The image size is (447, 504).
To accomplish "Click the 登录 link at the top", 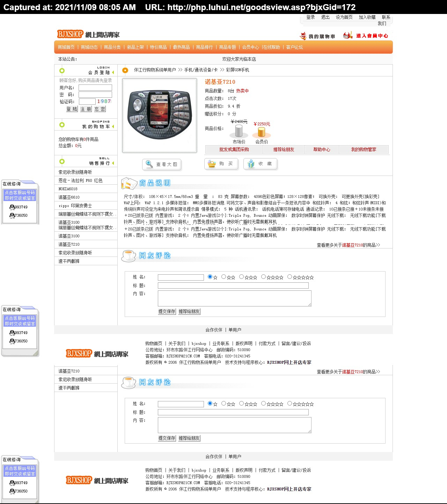I will [x=310, y=17].
